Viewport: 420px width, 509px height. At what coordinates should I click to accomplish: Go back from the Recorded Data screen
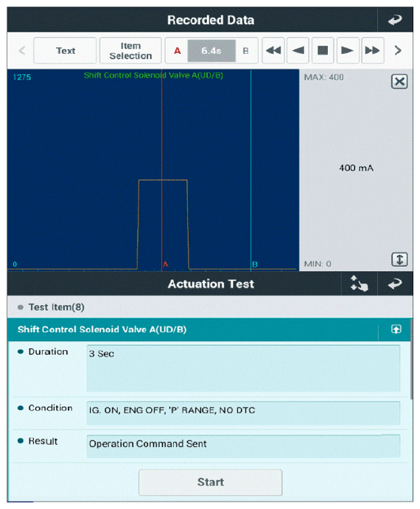pos(395,20)
